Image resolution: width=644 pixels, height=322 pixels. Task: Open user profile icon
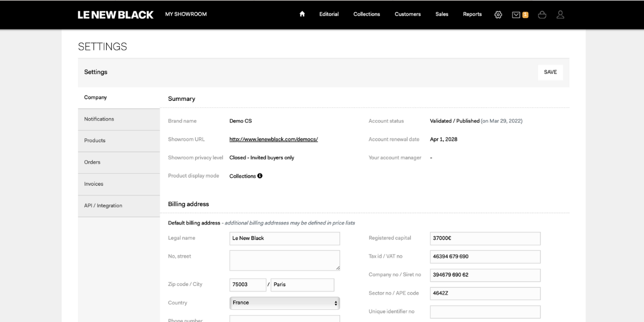[x=560, y=14]
